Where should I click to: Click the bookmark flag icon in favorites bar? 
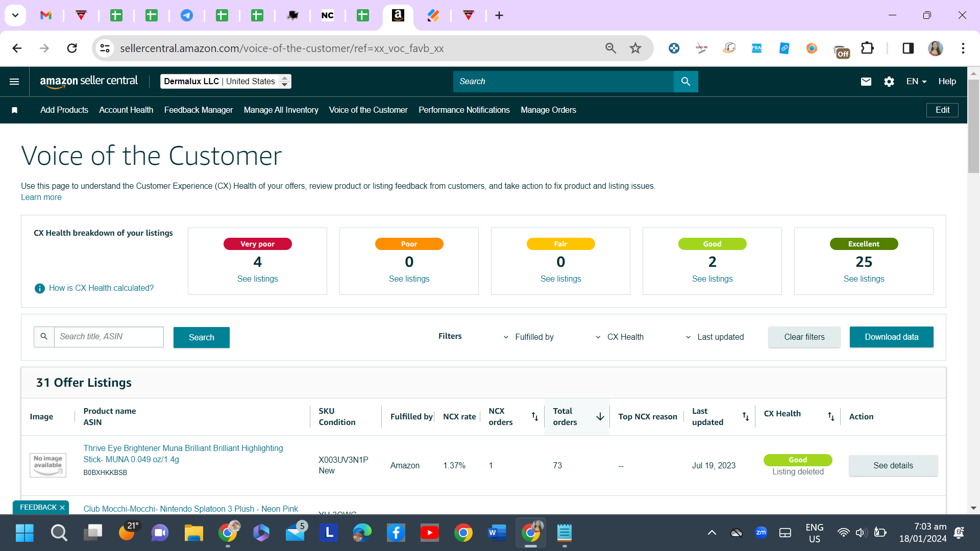pyautogui.click(x=15, y=110)
